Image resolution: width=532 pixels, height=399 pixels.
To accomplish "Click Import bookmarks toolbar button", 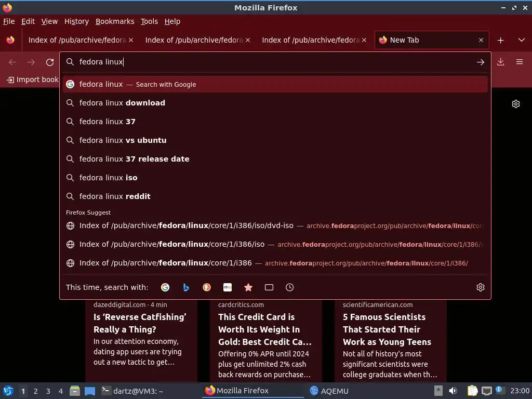I will coord(33,79).
